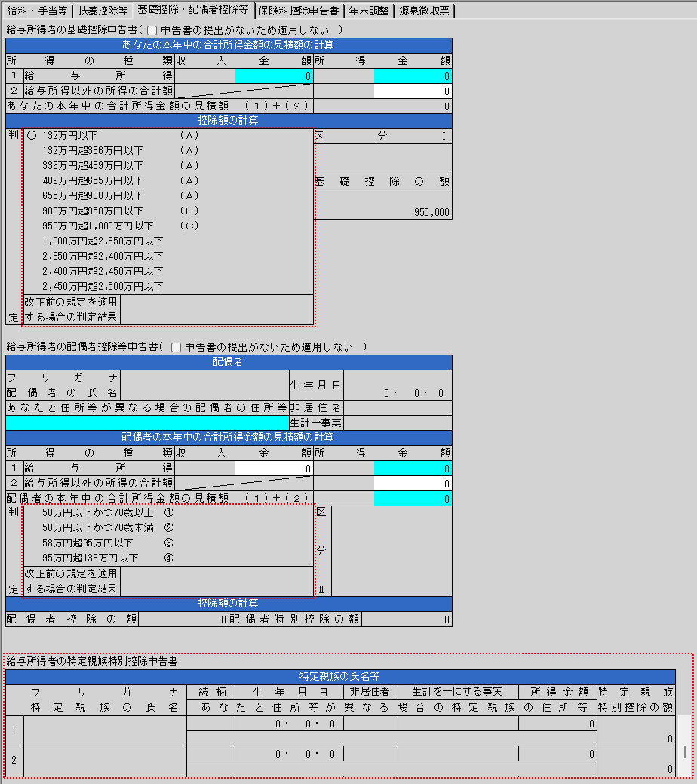Click the spouse 非居住者 field
Screen dimensions: 697x784
398,407
